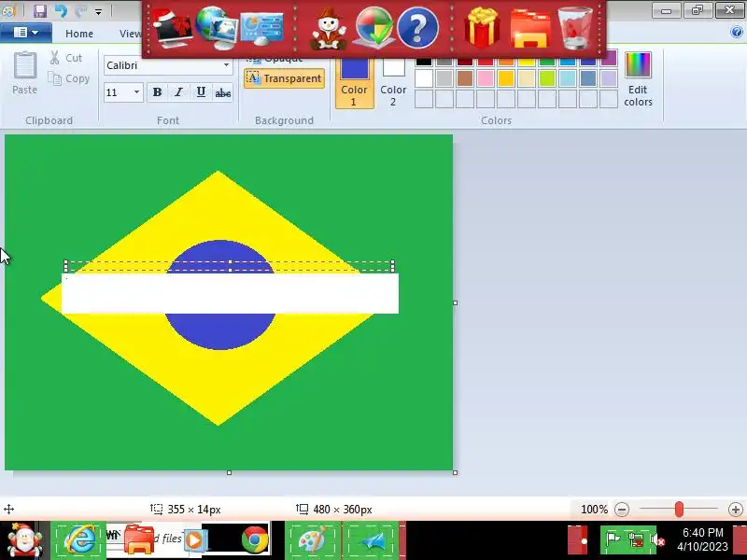Click the snowman toy dock icon

coord(329,29)
